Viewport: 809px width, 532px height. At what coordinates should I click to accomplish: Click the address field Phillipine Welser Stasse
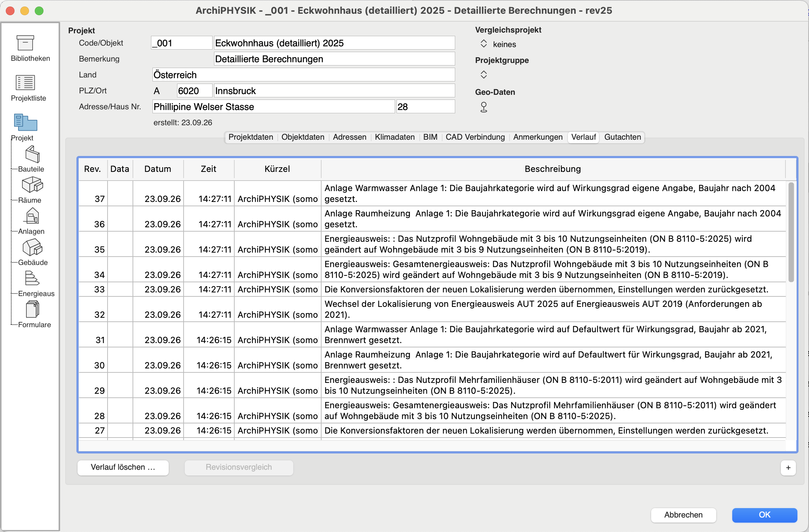click(x=273, y=107)
